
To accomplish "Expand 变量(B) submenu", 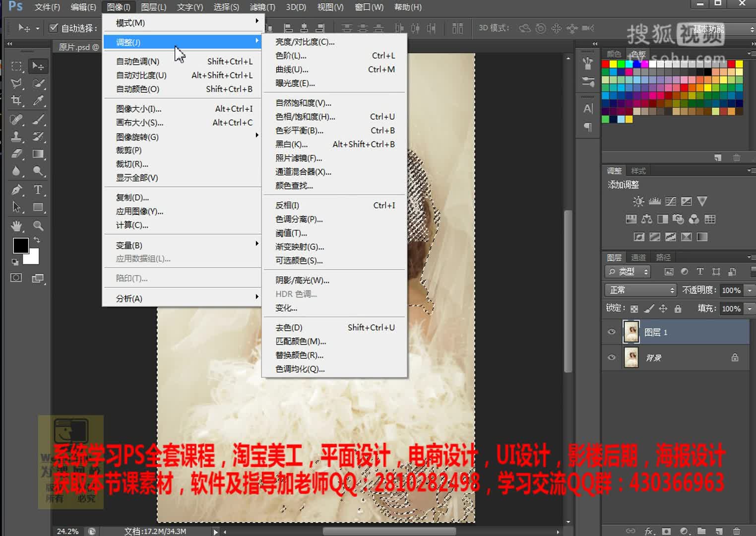I will coord(182,245).
